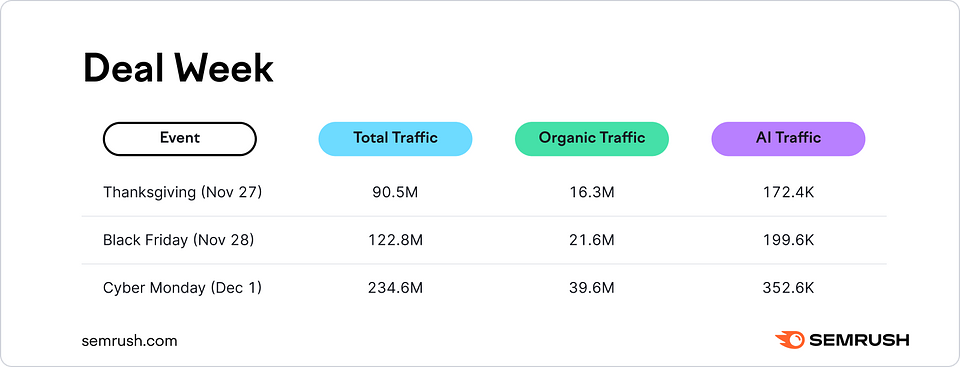Click the 172.4K AI traffic value
The height and width of the screenshot is (367, 960).
click(788, 192)
